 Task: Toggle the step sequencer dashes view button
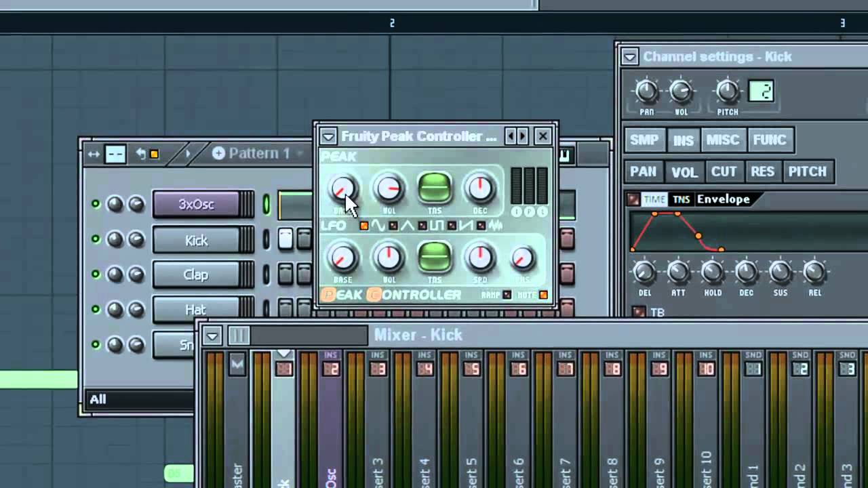115,155
